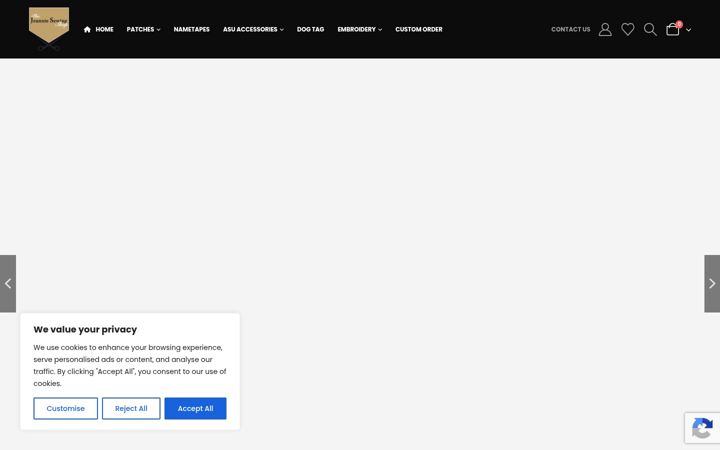Expand the ASU ACCESSORIES dropdown arrow
The width and height of the screenshot is (720, 450).
click(x=281, y=30)
